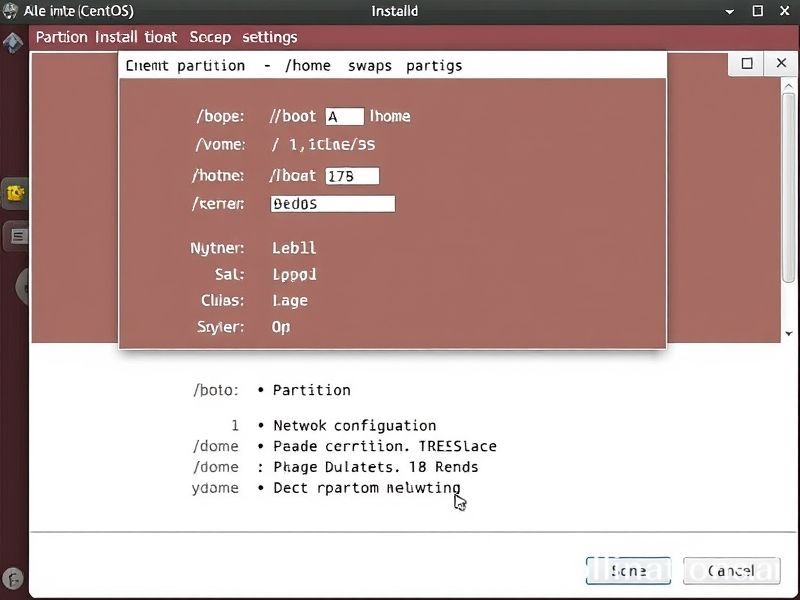Click 'partigs' in the dialog title
800x600 pixels.
coord(434,66)
